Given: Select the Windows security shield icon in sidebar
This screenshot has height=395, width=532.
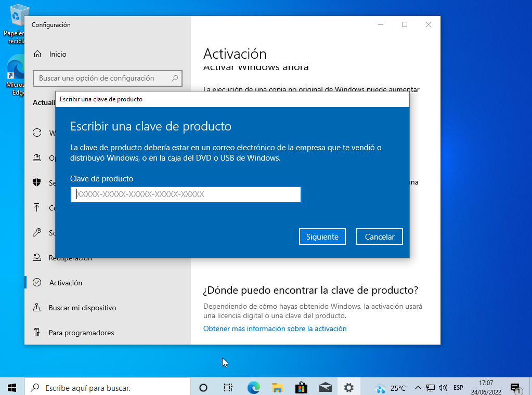Looking at the screenshot, I should [x=37, y=182].
